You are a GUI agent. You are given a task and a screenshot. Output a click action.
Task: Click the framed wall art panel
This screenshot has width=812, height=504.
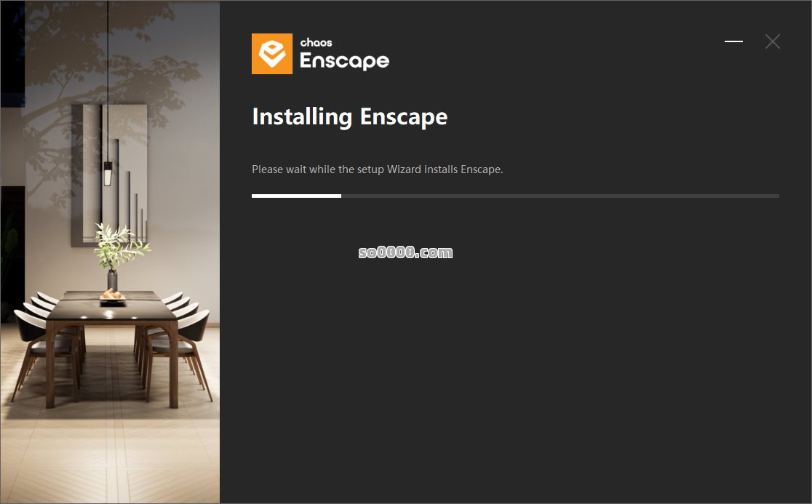pyautogui.click(x=109, y=175)
